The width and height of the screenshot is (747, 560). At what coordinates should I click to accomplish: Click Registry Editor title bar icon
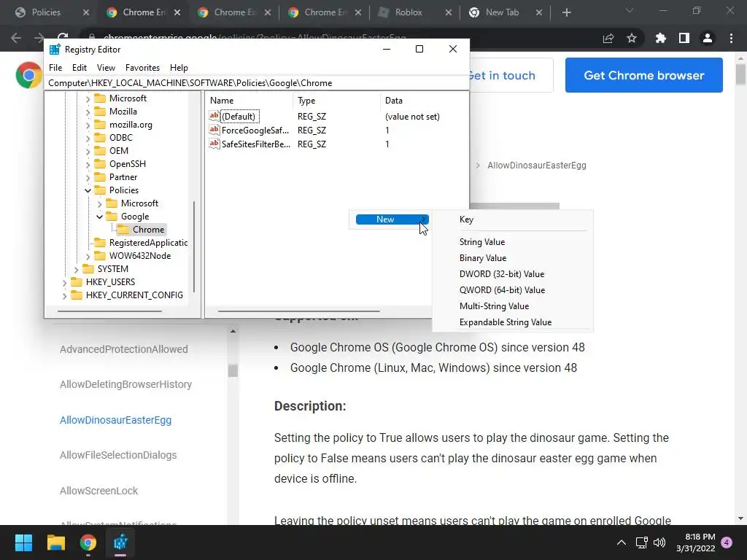coord(55,49)
